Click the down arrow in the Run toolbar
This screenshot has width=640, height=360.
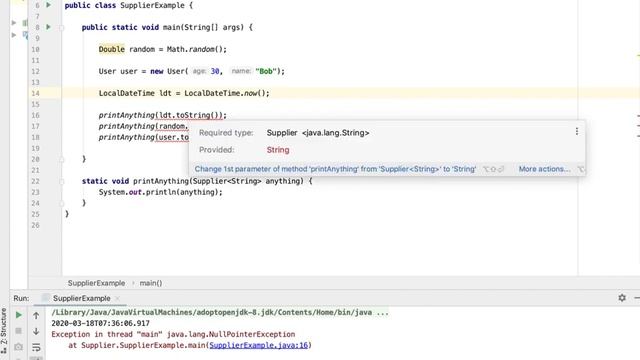36,331
